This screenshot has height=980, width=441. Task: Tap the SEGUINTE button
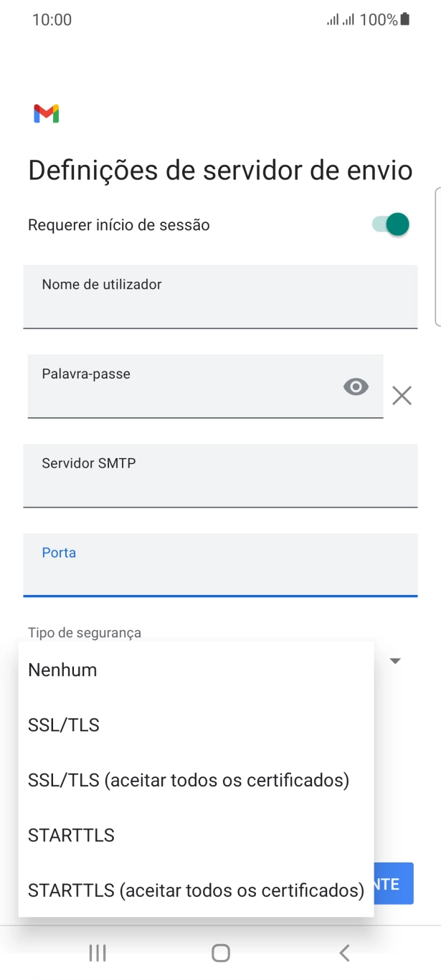394,884
